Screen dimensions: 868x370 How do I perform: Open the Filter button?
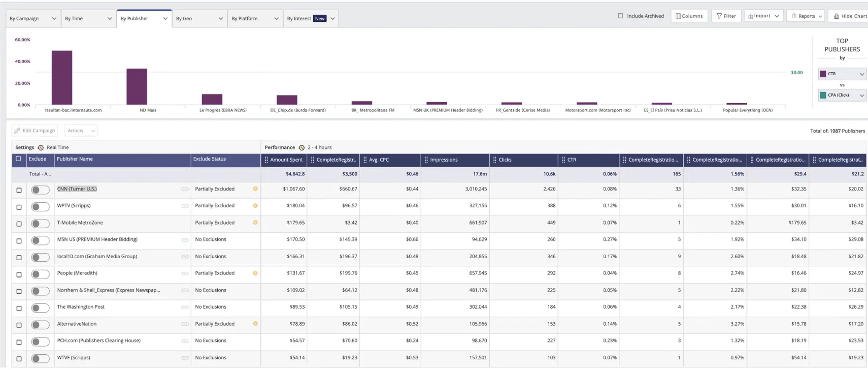coord(726,16)
